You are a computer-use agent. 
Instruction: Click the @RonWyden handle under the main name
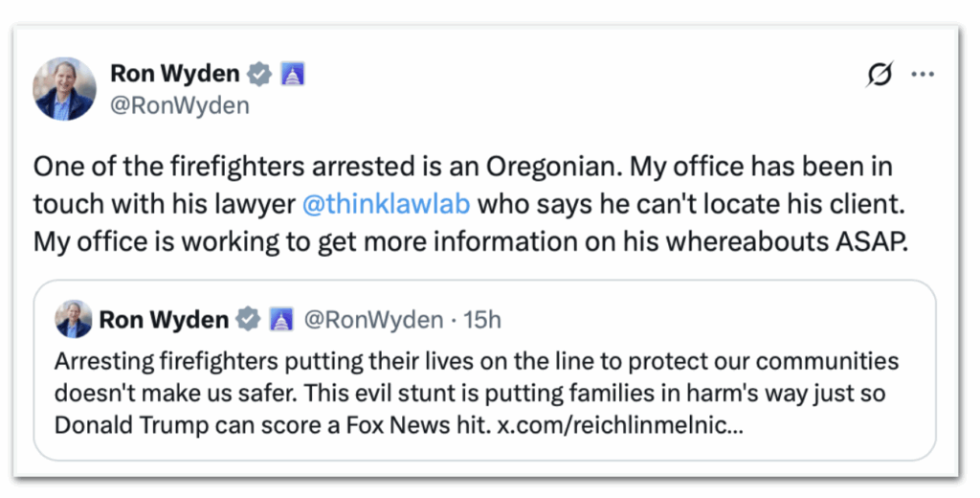tap(180, 105)
